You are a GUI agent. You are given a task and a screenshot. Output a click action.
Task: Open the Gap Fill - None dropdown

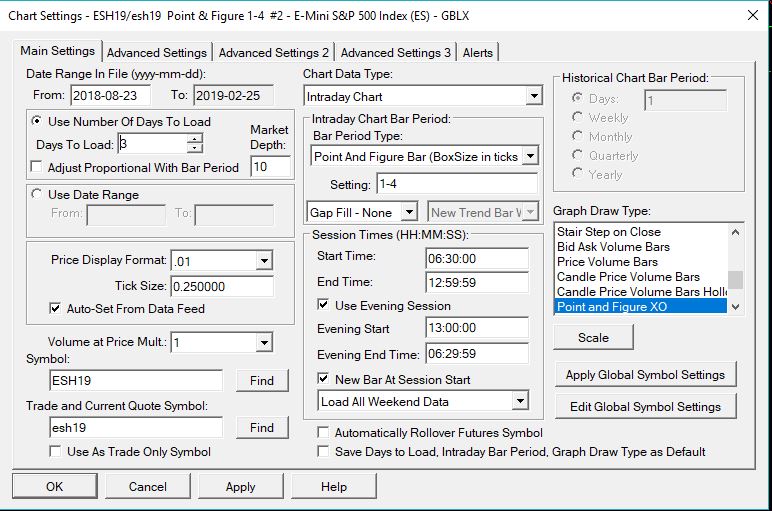click(409, 212)
